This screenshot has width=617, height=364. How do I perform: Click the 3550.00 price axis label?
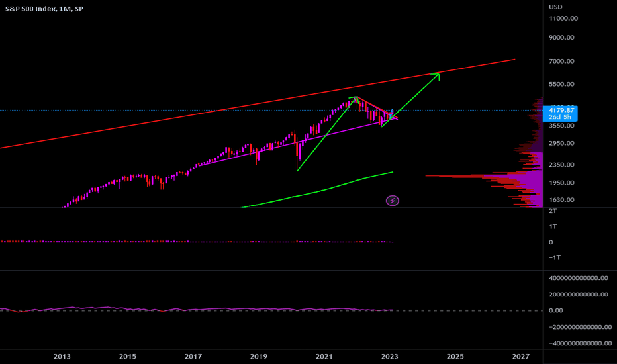(561, 126)
